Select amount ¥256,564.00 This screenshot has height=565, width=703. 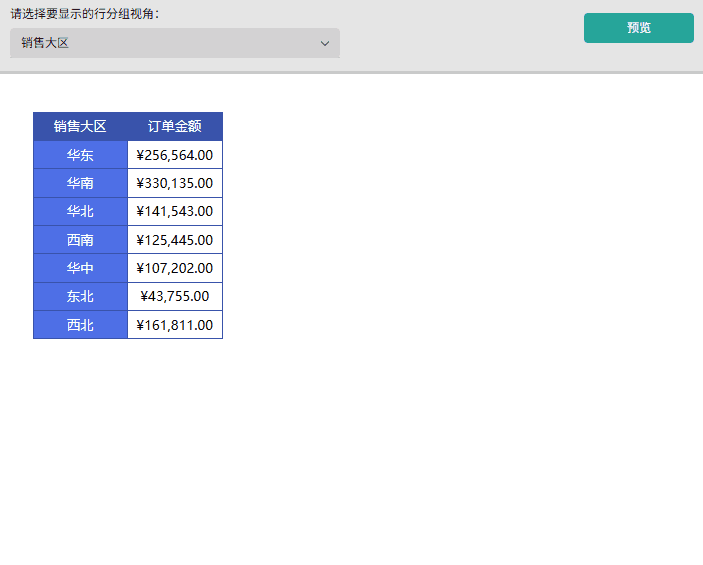click(x=175, y=155)
